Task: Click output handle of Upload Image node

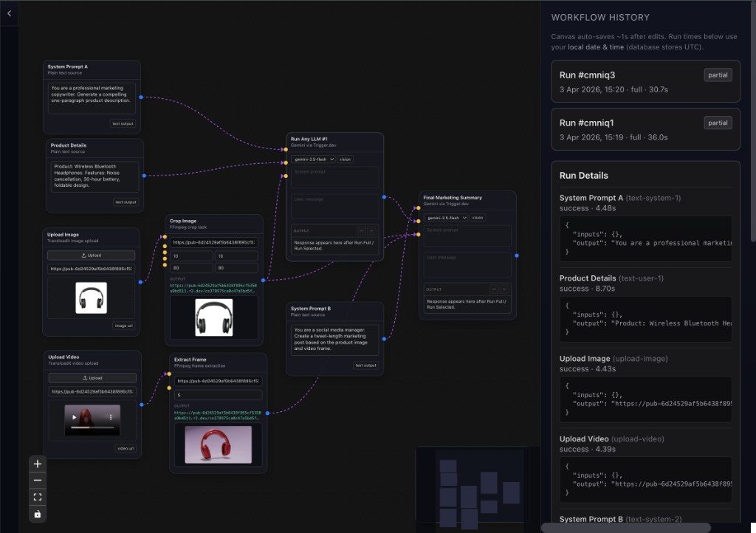Action: (140, 282)
